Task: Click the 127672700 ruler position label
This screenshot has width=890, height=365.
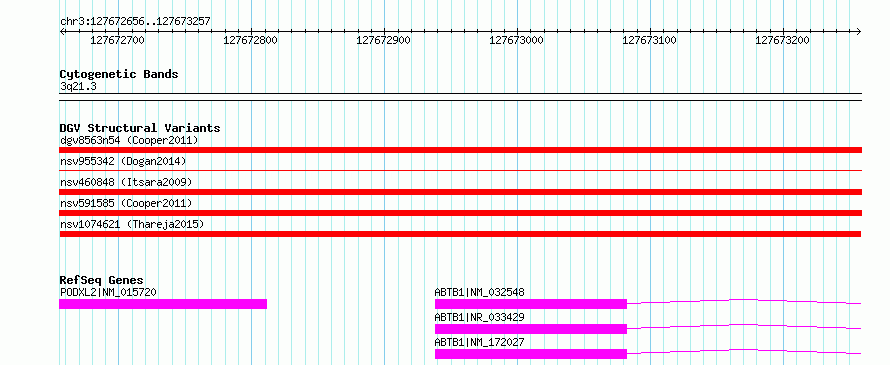Action: (117, 40)
